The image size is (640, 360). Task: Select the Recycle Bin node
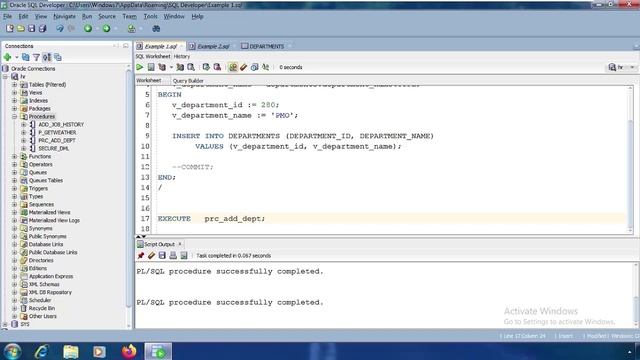click(42, 309)
